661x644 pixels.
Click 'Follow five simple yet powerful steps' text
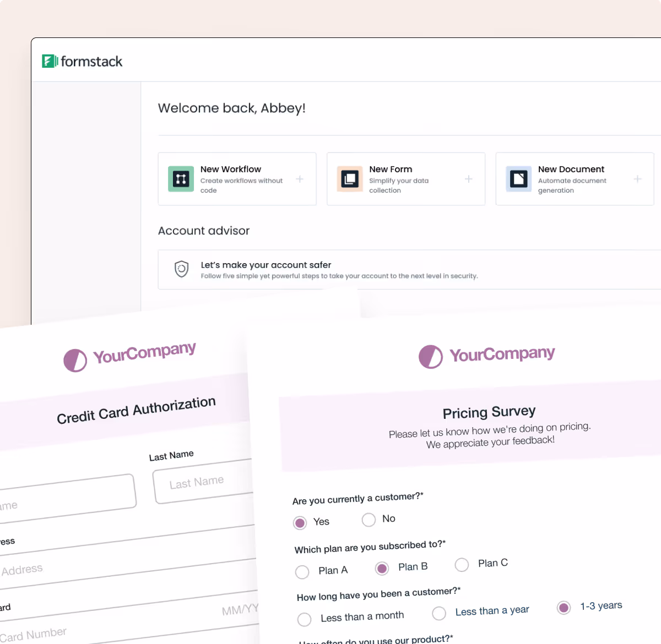(x=339, y=276)
